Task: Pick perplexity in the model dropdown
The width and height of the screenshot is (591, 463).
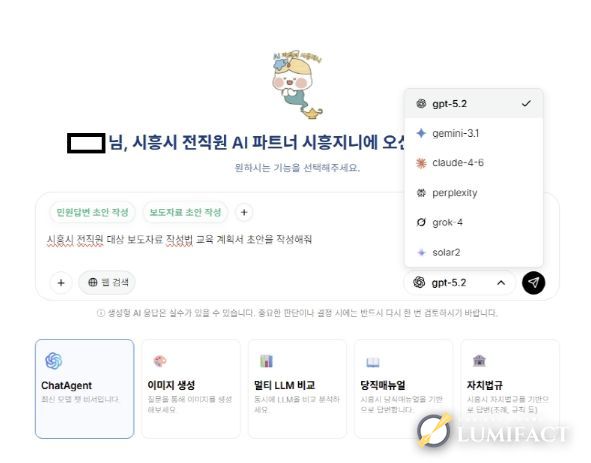Action: pos(473,193)
